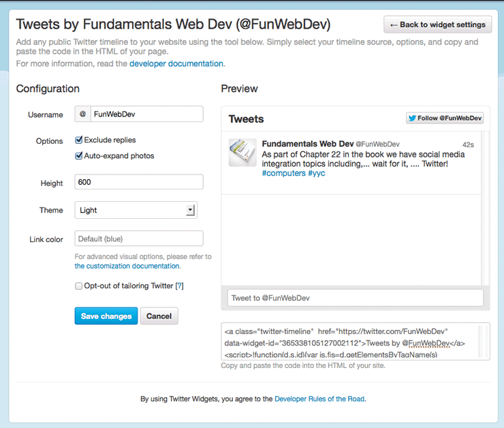Click the Link color input field
This screenshot has height=428, width=504.
pyautogui.click(x=138, y=239)
